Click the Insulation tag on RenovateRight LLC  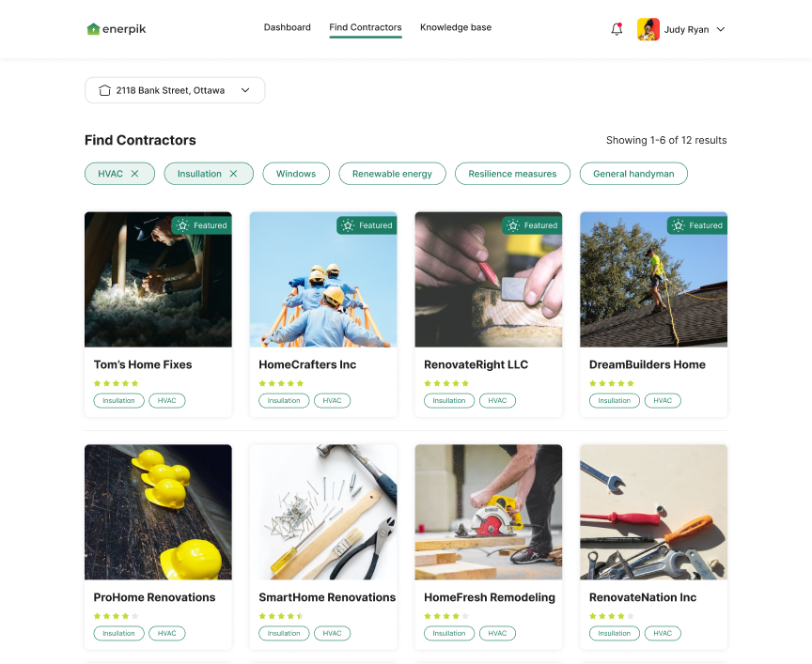pyautogui.click(x=449, y=401)
